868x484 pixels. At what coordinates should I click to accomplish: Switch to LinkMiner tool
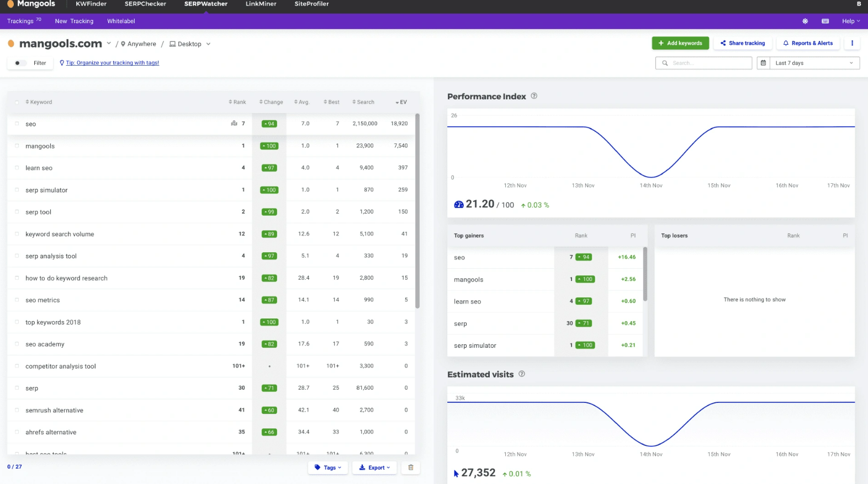(261, 4)
